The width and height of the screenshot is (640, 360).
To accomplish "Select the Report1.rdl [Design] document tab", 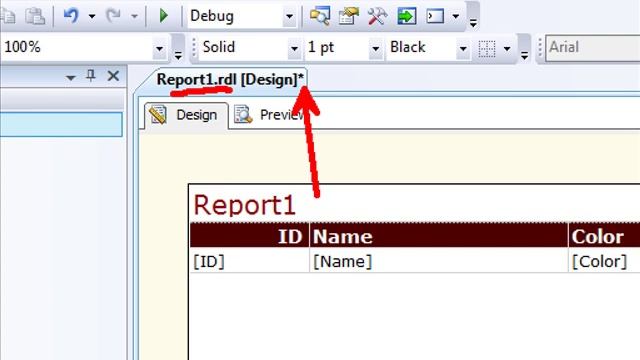I will [x=230, y=80].
